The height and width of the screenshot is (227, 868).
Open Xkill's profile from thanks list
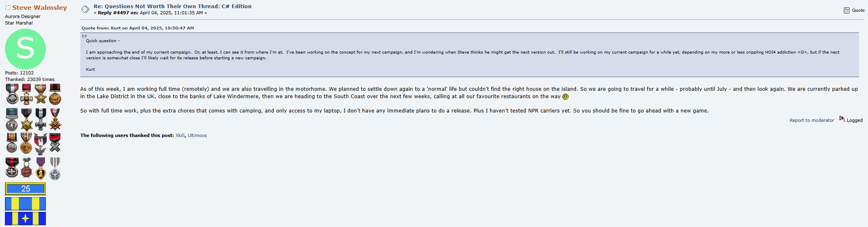click(180, 135)
